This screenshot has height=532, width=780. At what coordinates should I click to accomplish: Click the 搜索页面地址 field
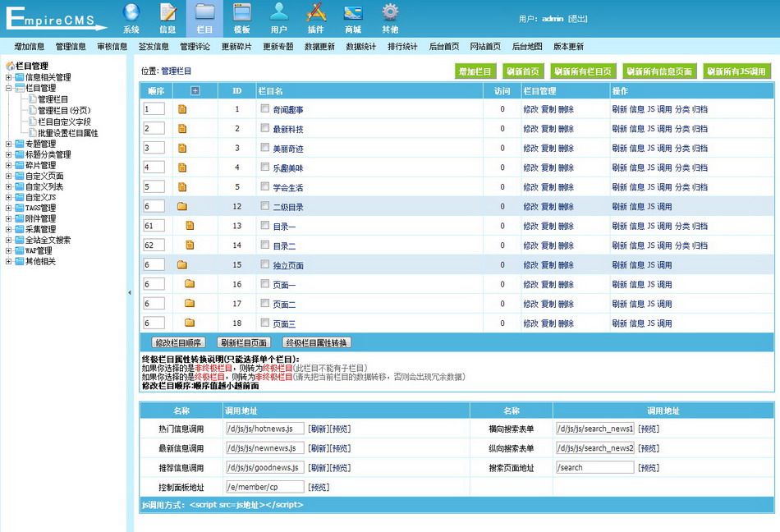(x=595, y=467)
